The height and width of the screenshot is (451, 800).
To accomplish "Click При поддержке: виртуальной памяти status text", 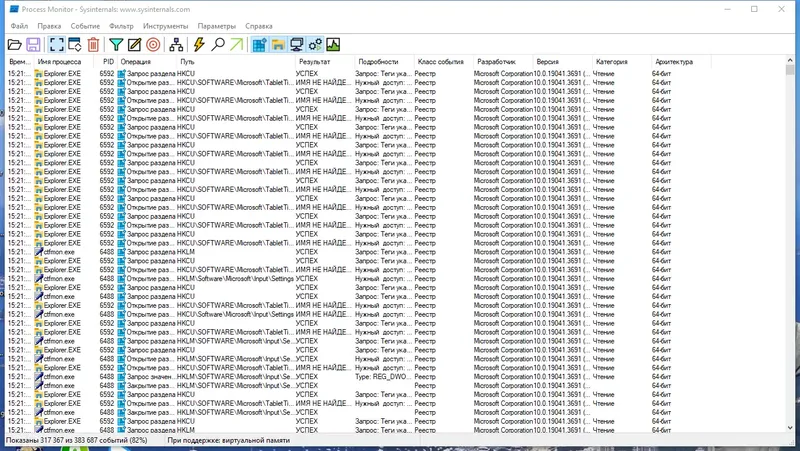I will (x=229, y=440).
